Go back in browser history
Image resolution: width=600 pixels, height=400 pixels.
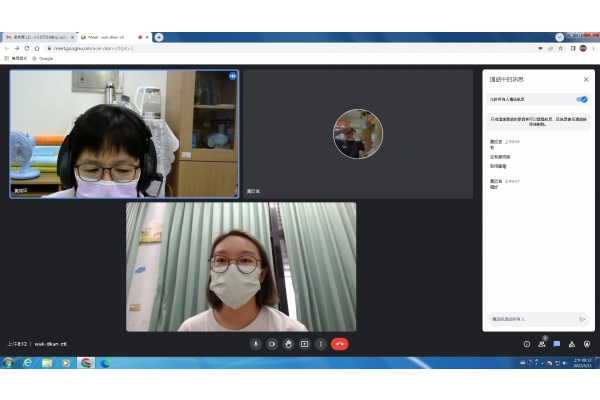click(x=7, y=48)
